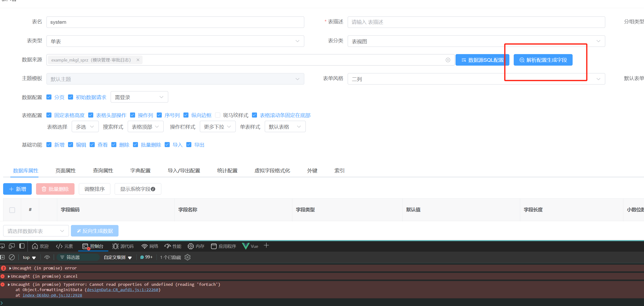Open the 网络 DevTools tab
The image size is (644, 306).
click(150, 246)
